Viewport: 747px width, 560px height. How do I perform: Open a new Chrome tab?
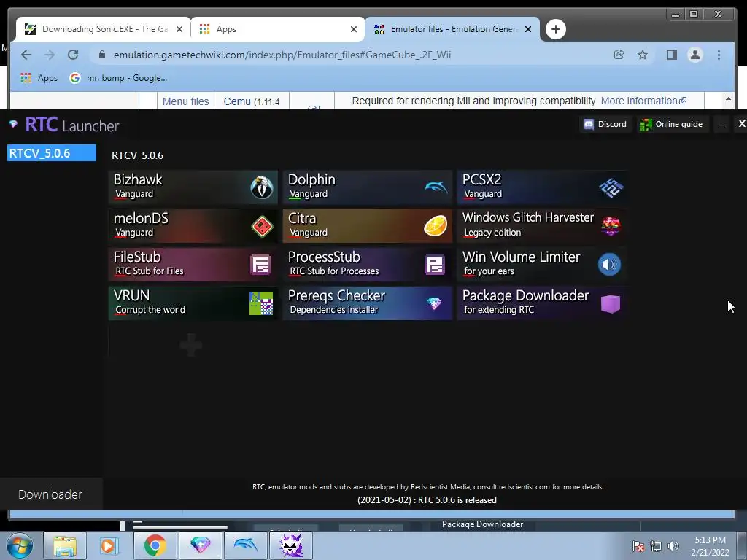click(x=555, y=29)
